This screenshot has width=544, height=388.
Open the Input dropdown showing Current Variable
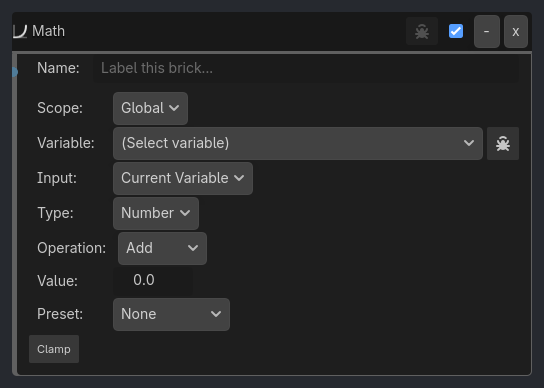[183, 178]
